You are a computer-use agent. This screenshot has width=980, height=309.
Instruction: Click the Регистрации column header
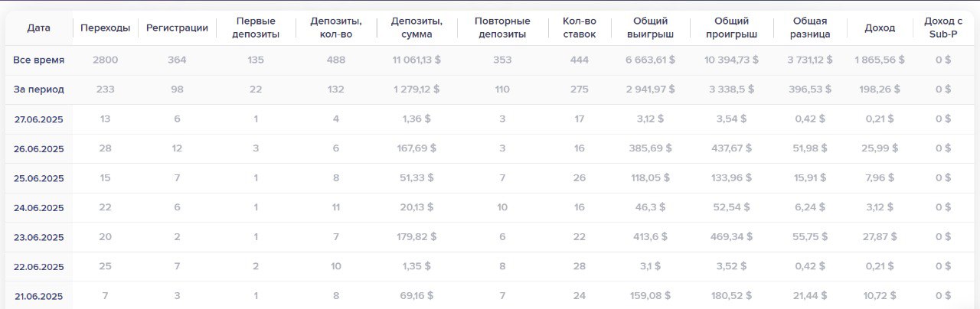coord(177,28)
